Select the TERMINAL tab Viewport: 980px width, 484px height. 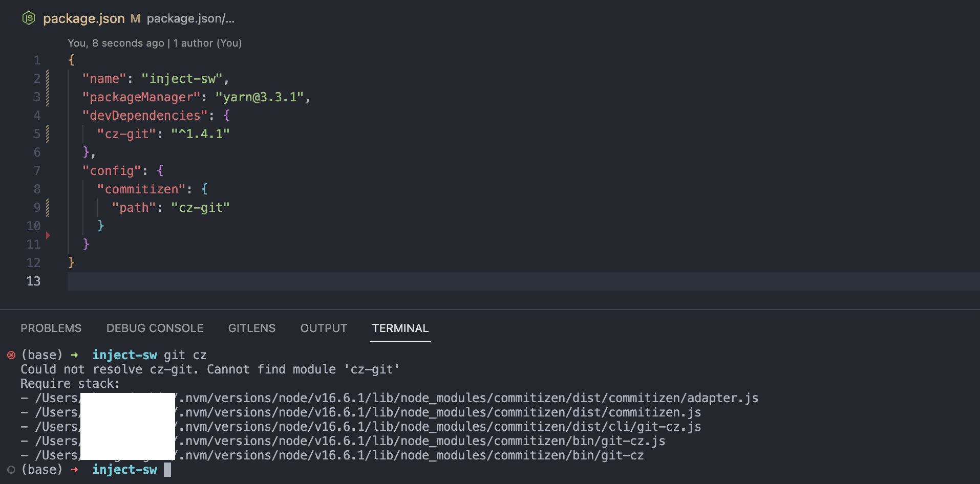[400, 328]
